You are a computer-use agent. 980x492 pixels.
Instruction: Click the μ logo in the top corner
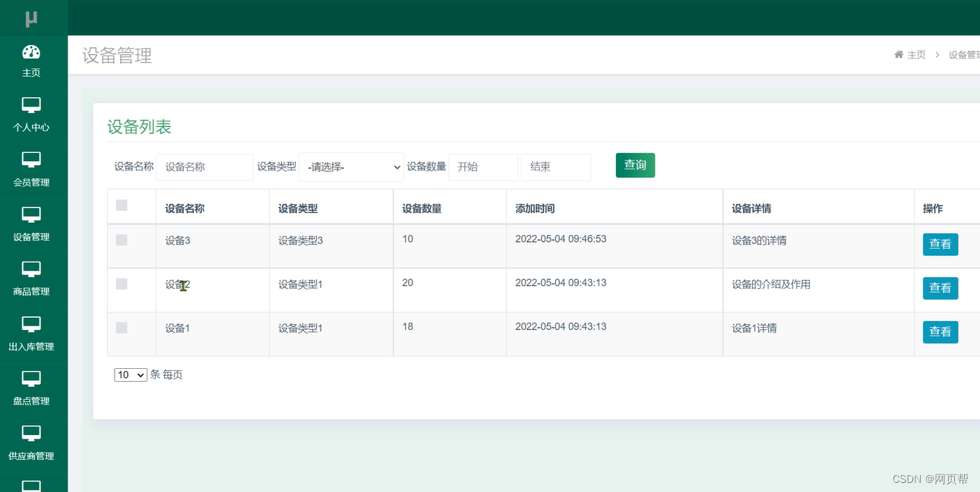pos(31,19)
